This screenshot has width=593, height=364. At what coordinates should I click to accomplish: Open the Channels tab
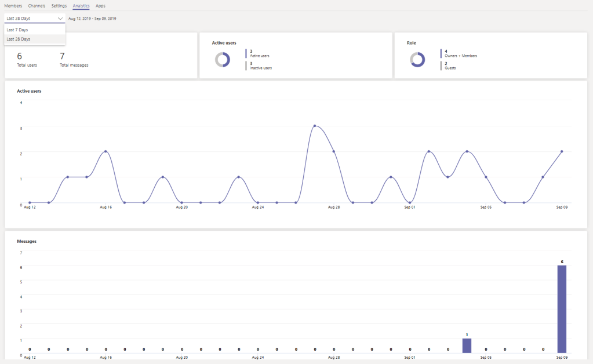37,5
